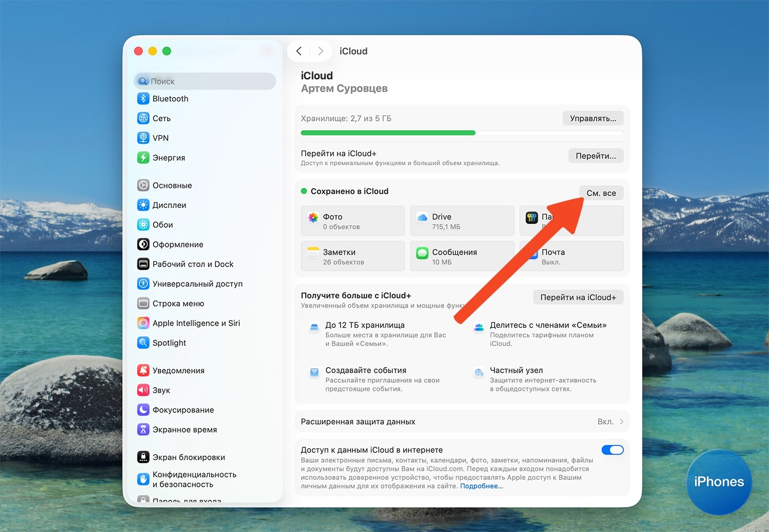769x532 pixels.
Task: Click the Экран блокировки lock icon
Action: (x=143, y=457)
